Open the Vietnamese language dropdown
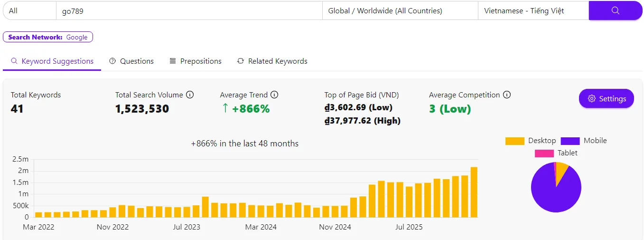 [532, 10]
